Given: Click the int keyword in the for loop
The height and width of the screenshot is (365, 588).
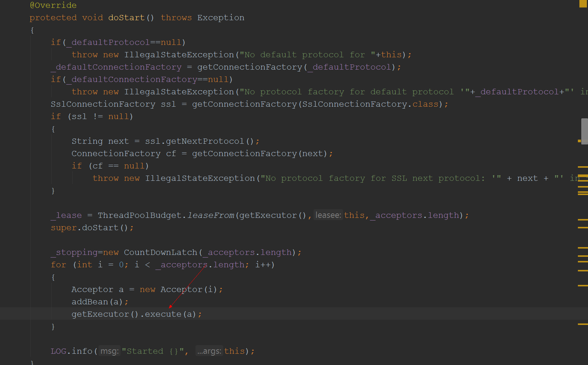Looking at the screenshot, I should point(85,265).
